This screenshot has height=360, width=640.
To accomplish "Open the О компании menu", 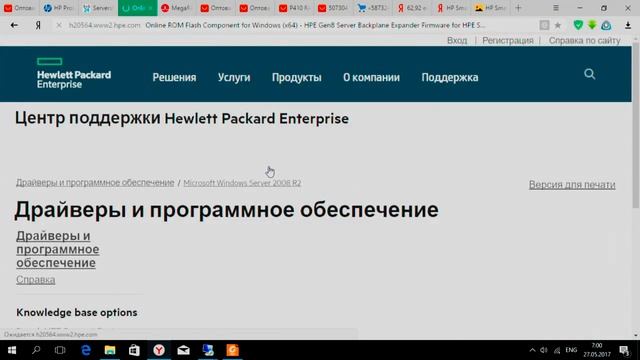I will pyautogui.click(x=371, y=78).
